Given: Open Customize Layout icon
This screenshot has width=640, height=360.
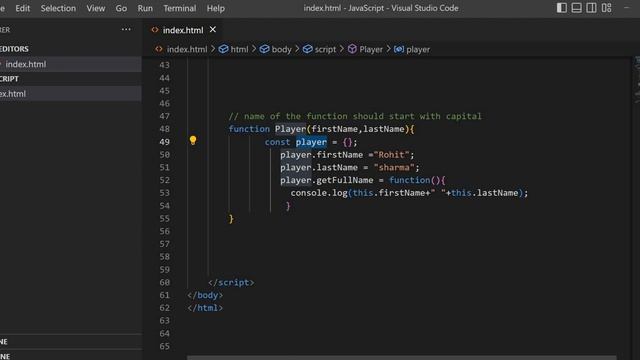Looking at the screenshot, I should (606, 8).
